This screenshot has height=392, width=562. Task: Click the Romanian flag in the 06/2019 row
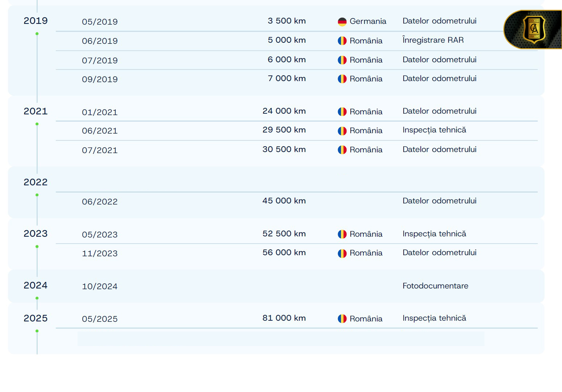coord(342,41)
